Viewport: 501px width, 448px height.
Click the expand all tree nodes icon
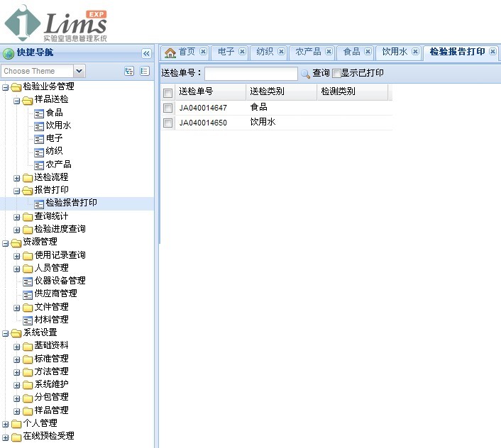(129, 71)
